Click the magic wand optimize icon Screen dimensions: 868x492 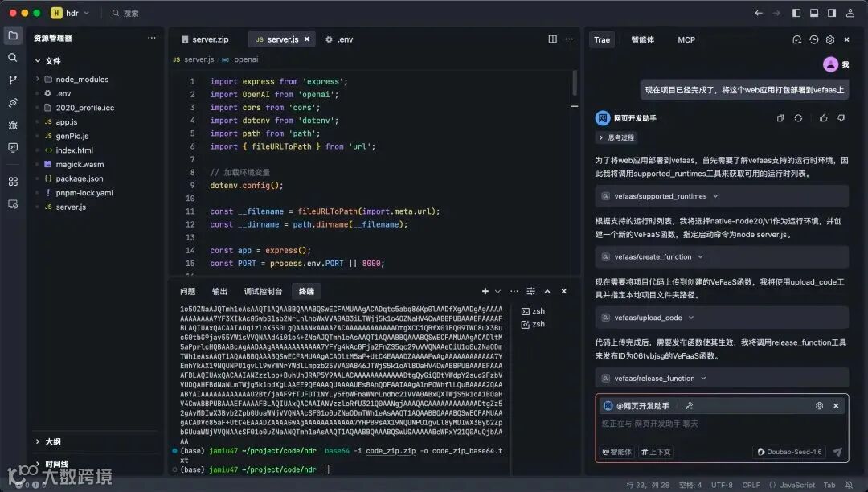690,406
